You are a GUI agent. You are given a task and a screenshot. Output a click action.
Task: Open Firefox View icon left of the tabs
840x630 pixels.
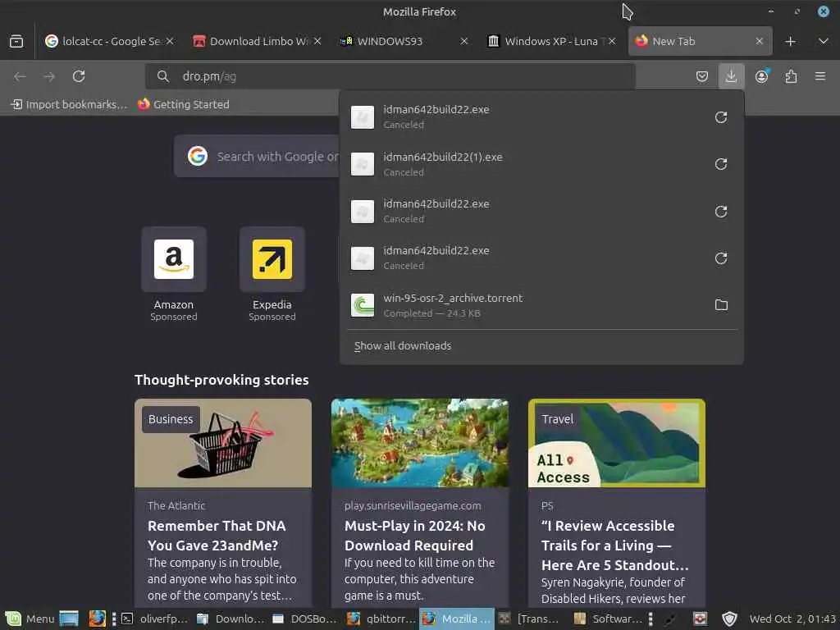pos(16,41)
